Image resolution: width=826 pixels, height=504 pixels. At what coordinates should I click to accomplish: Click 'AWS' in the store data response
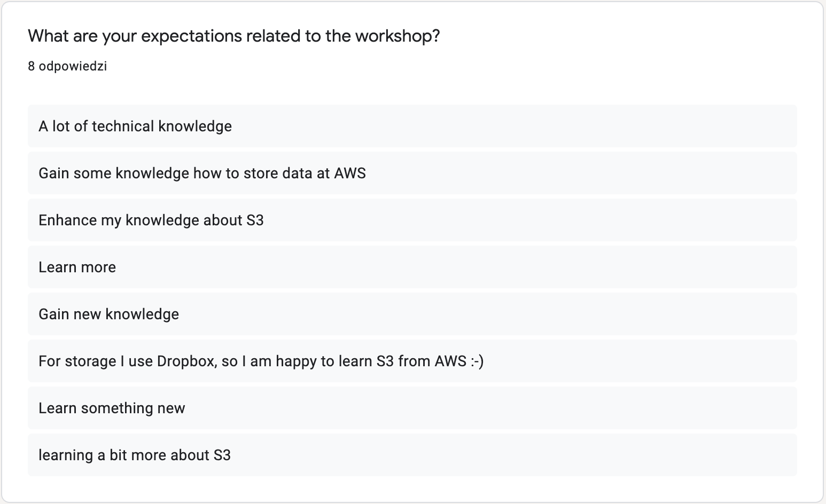tap(350, 174)
